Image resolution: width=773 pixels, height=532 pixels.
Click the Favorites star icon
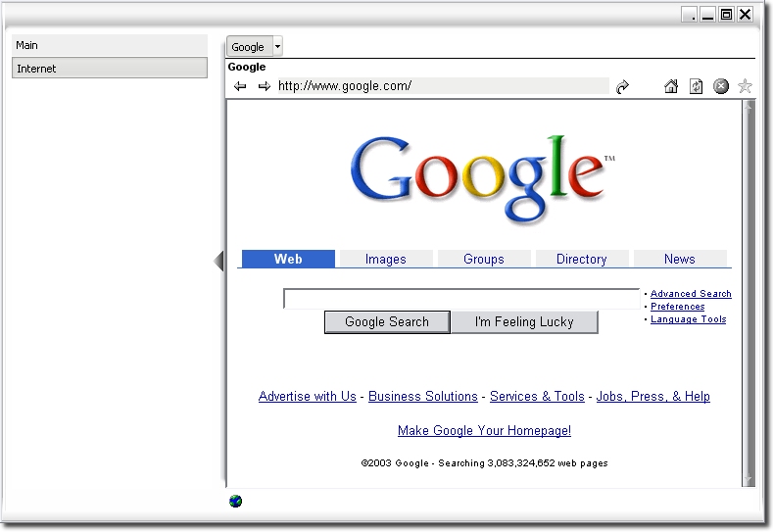(x=745, y=86)
